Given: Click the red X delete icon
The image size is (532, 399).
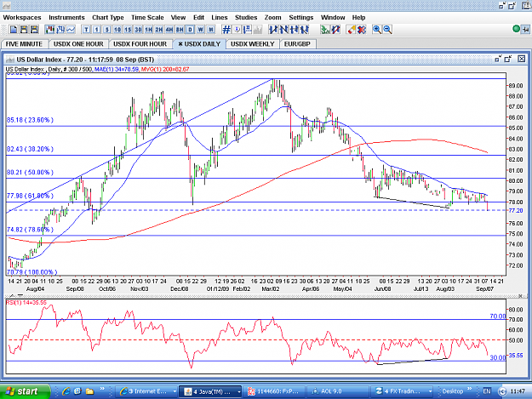Looking at the screenshot, I should pos(362,30).
